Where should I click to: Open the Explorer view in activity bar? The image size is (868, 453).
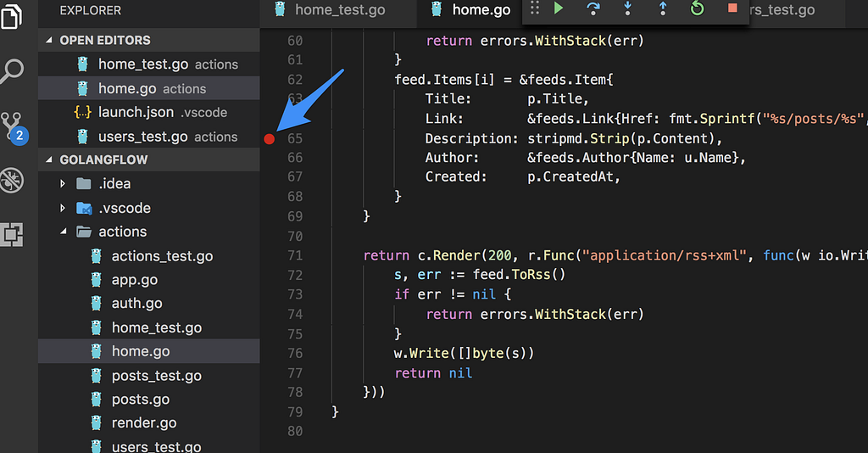12,15
